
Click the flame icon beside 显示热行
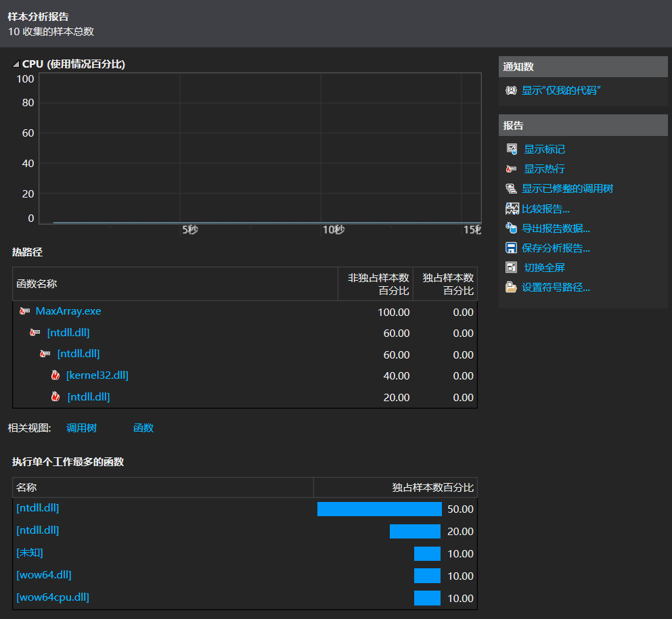tap(511, 168)
